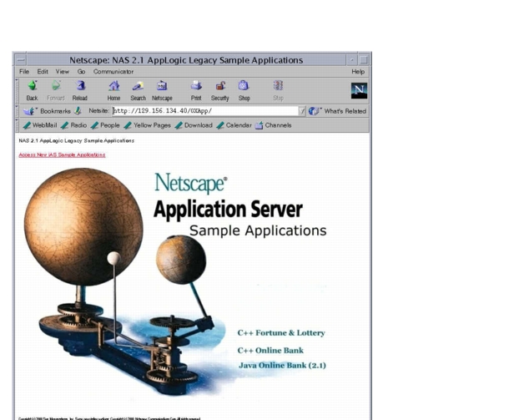The height and width of the screenshot is (420, 509).
Task: Collapse the navigation toolbar grip handle
Action: [x=17, y=91]
